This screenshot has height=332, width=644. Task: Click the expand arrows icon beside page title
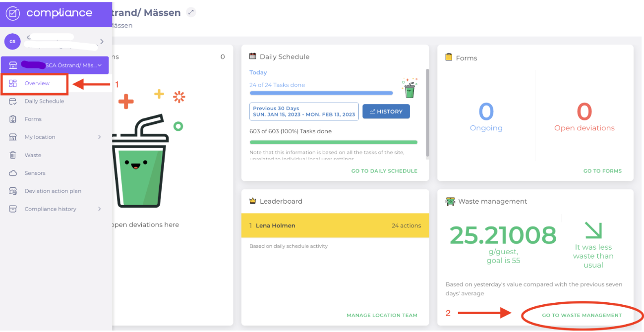pos(191,12)
